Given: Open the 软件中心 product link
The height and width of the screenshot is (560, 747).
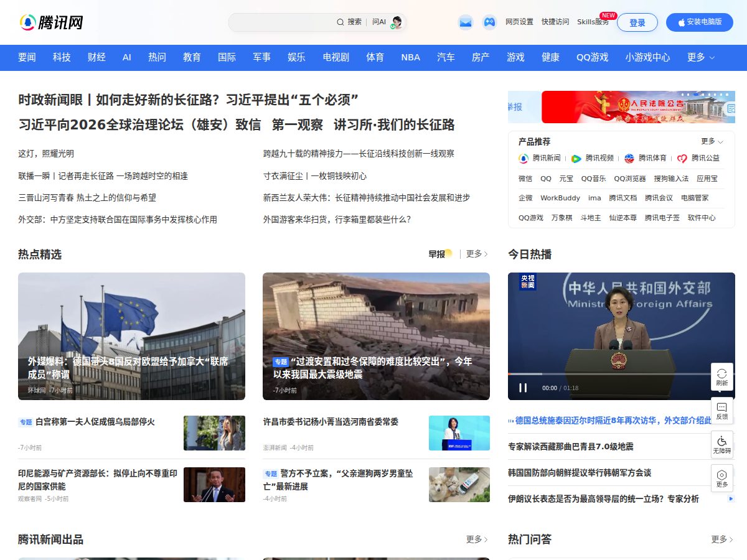Looking at the screenshot, I should coord(702,218).
